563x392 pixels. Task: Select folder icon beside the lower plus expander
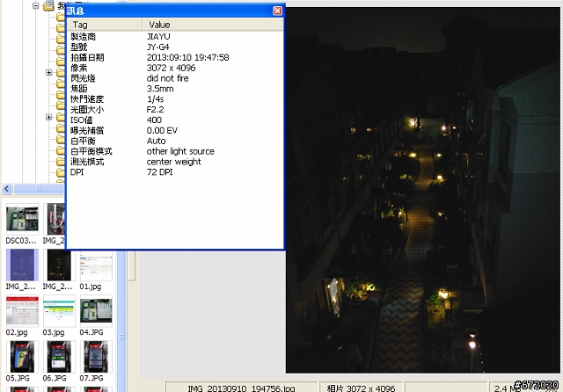[x=61, y=117]
